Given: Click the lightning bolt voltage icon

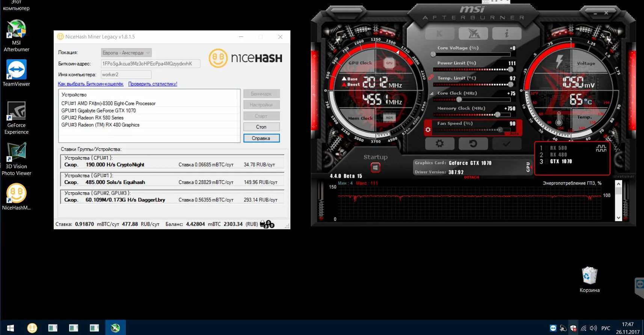Looking at the screenshot, I should point(559,62).
